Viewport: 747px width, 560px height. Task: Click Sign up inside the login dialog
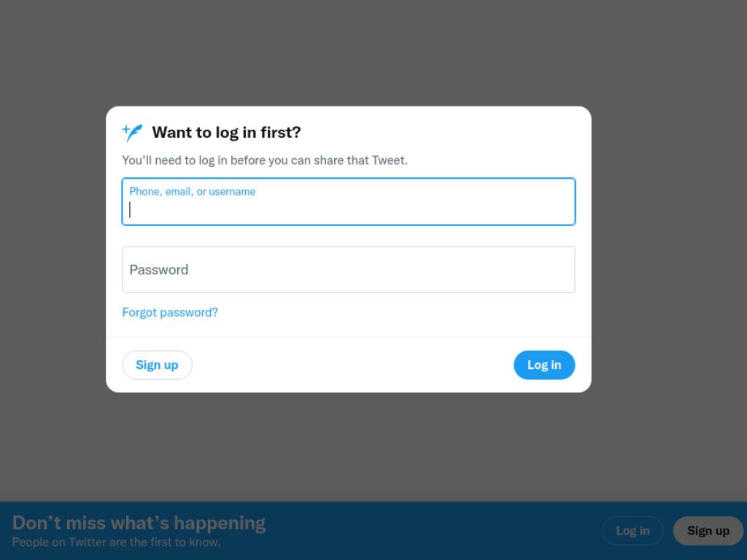click(x=158, y=365)
